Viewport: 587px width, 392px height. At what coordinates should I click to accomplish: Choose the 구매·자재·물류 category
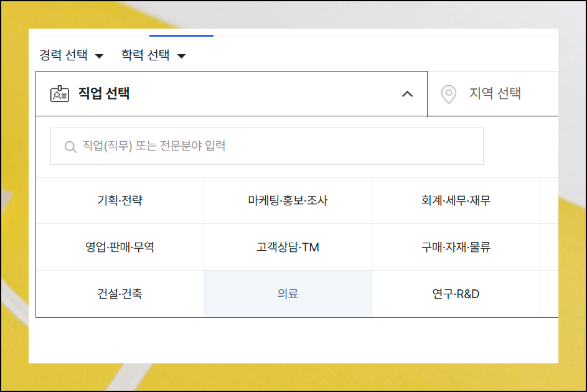click(456, 247)
